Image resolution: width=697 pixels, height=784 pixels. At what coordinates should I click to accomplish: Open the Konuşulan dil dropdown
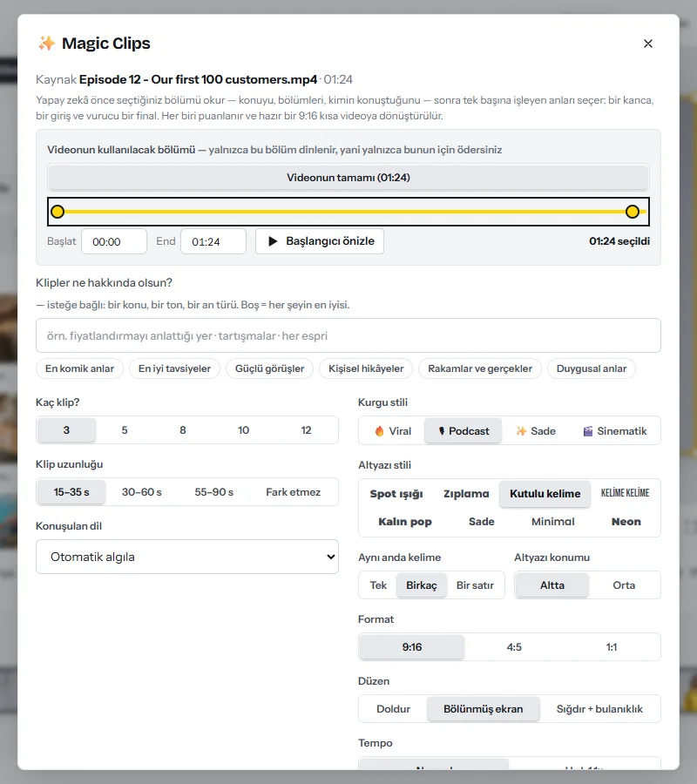tap(187, 557)
